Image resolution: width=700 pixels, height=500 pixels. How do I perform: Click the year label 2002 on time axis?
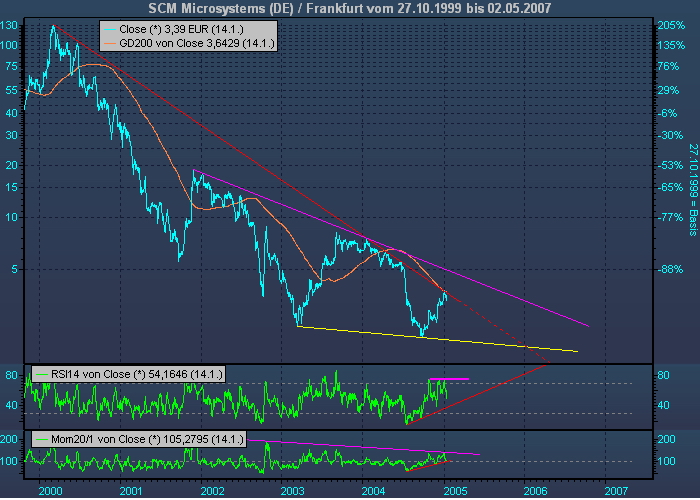[212, 491]
